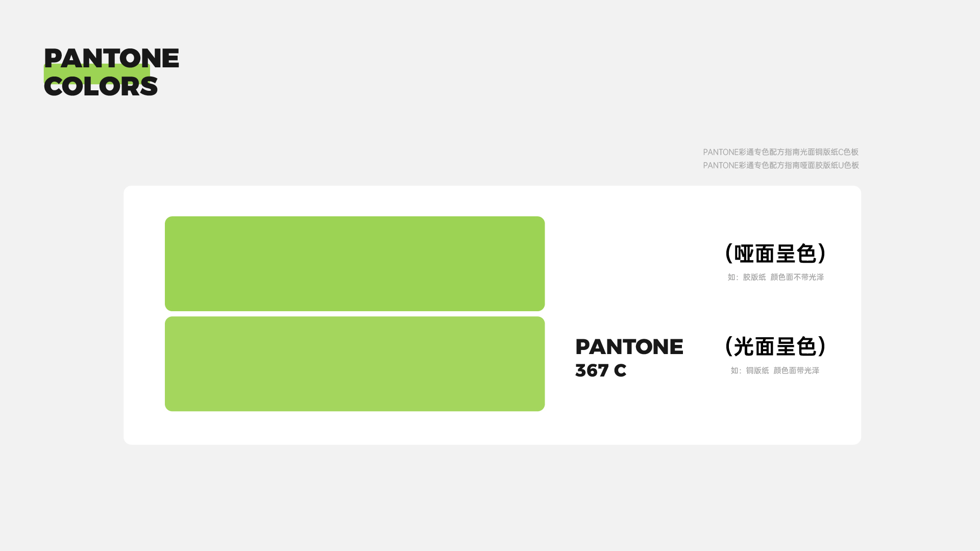Click the 铜版纸 text under 光面呈色

757,370
